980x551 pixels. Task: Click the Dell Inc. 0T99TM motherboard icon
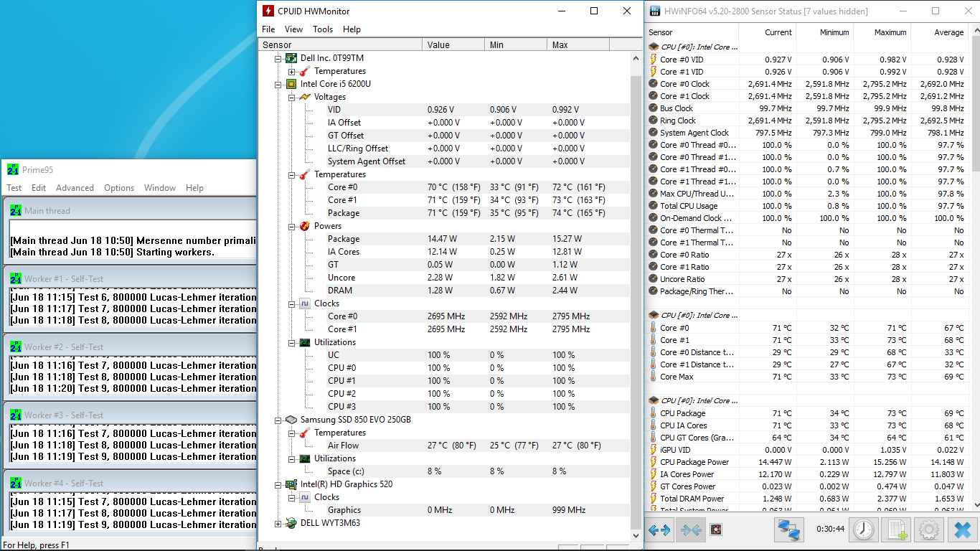click(x=291, y=58)
